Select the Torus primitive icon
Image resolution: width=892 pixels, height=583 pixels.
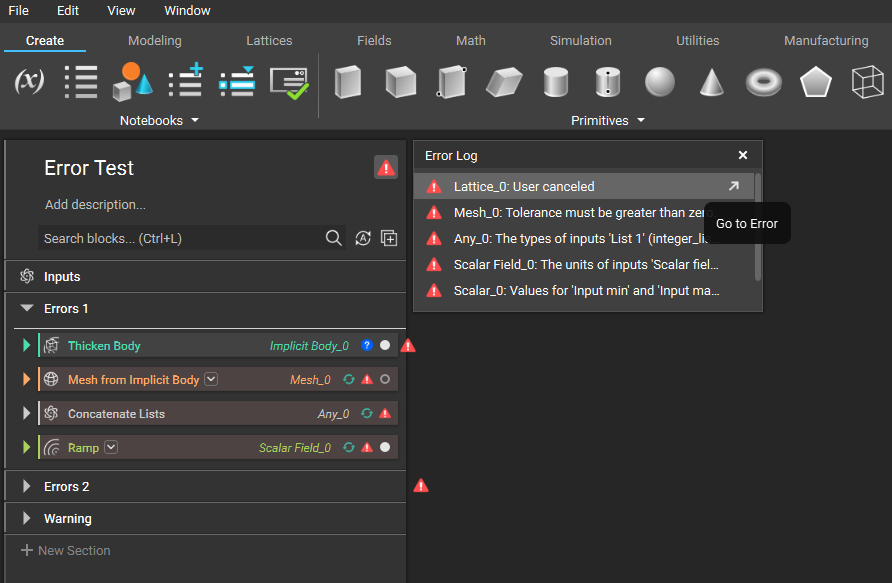tap(763, 82)
